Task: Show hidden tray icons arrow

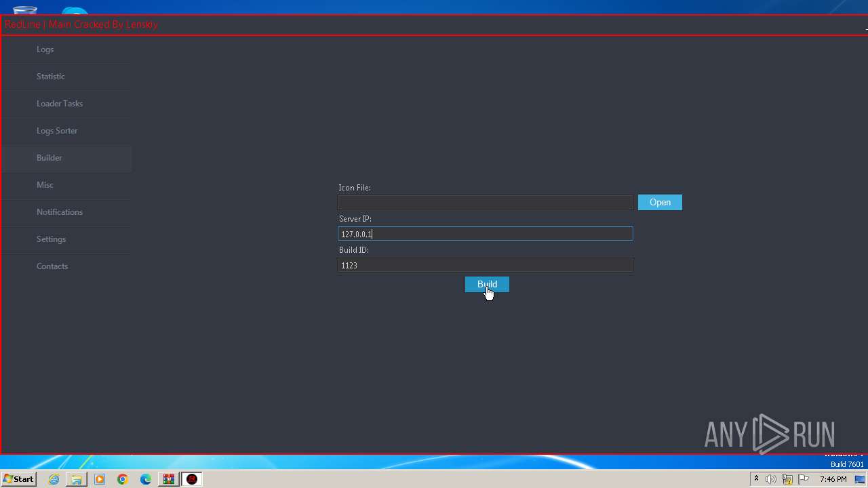Action: [x=756, y=479]
